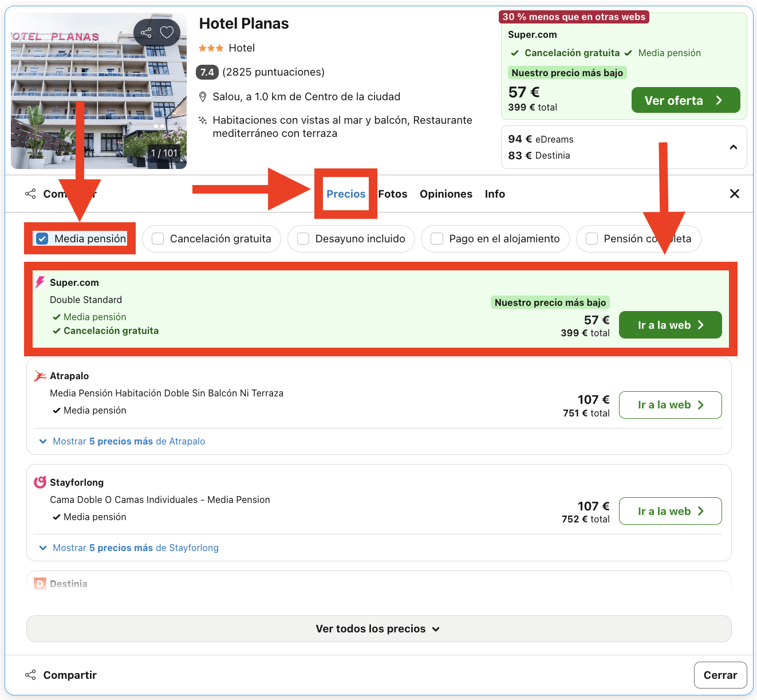Image resolution: width=757 pixels, height=700 pixels.
Task: Expand Ver todos los precios
Action: click(378, 628)
